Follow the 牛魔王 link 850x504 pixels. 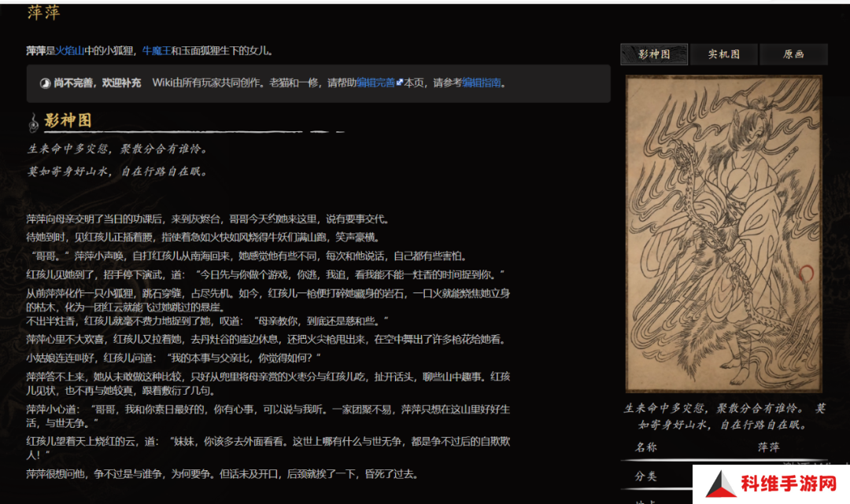point(157,51)
